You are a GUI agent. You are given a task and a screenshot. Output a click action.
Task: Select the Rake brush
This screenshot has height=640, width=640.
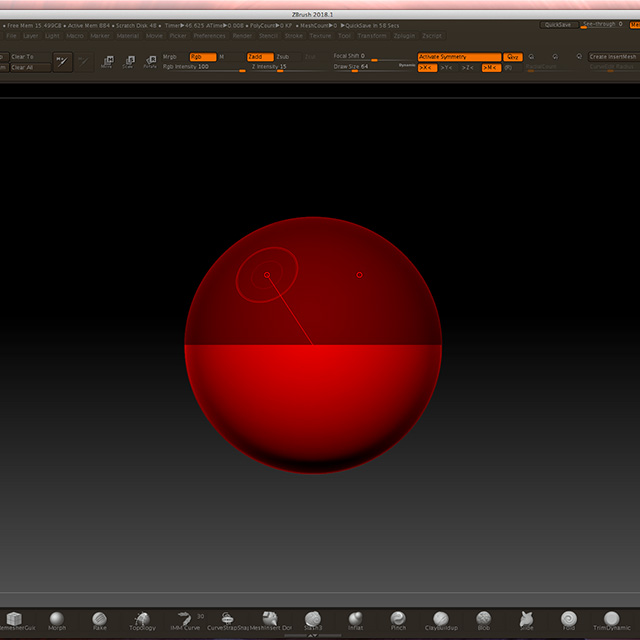[x=100, y=620]
